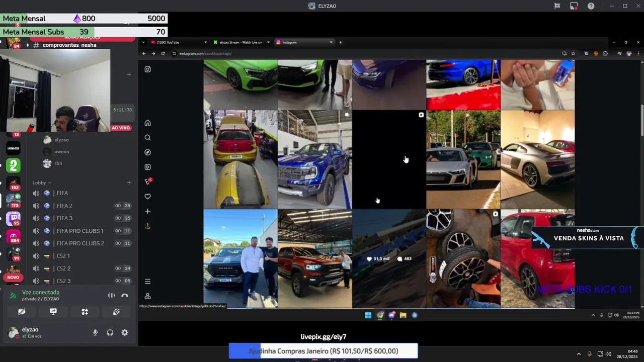Close the Instagram browser tab

coord(331,42)
